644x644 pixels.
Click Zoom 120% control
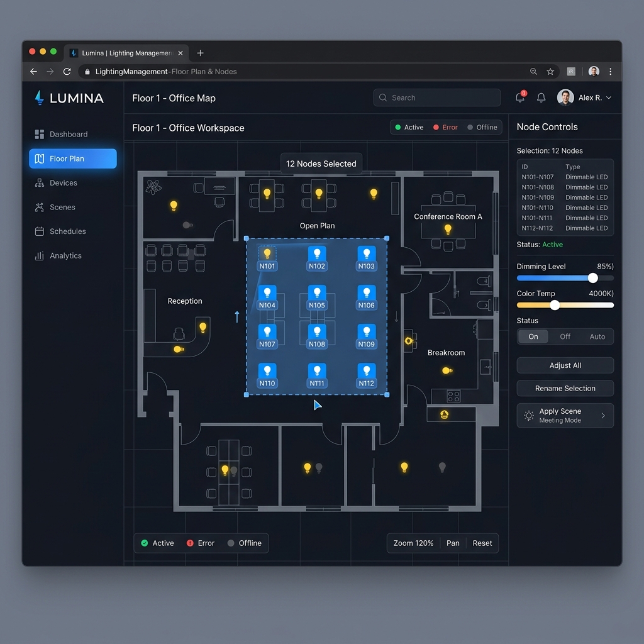(x=413, y=543)
